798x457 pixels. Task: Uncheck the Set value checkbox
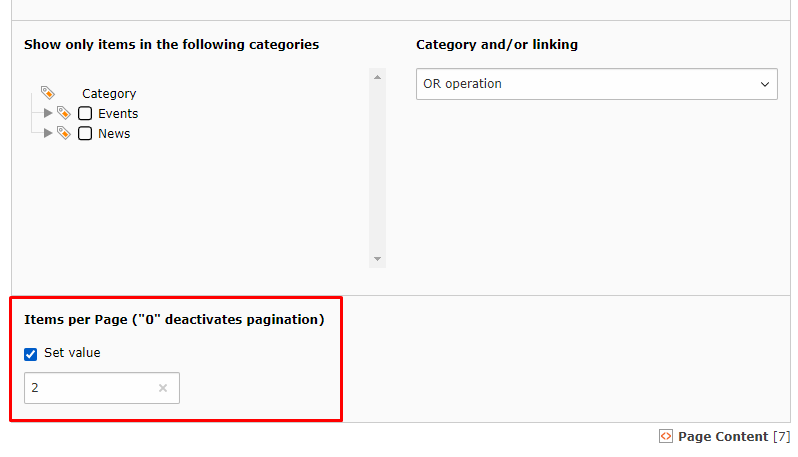coord(31,354)
